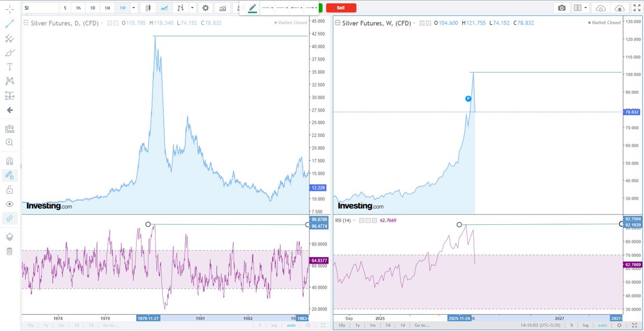Select the measure ruler tool
The height and width of the screenshot is (331, 644).
point(10,129)
